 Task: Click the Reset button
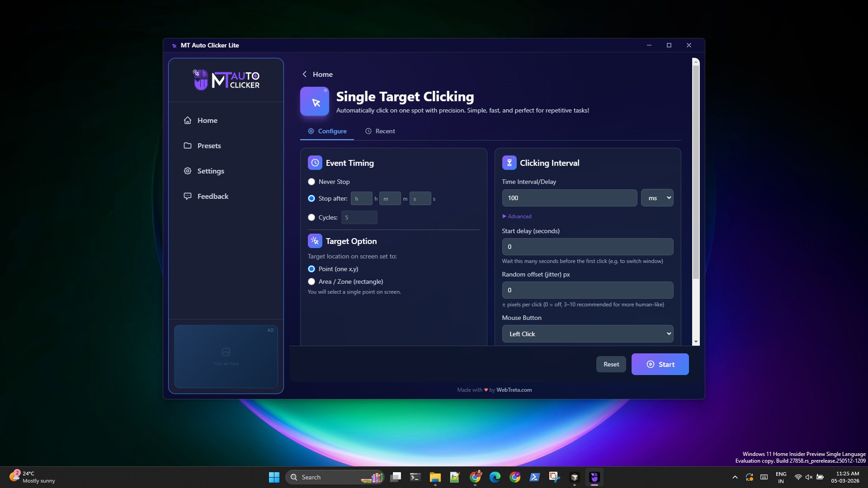(x=611, y=364)
